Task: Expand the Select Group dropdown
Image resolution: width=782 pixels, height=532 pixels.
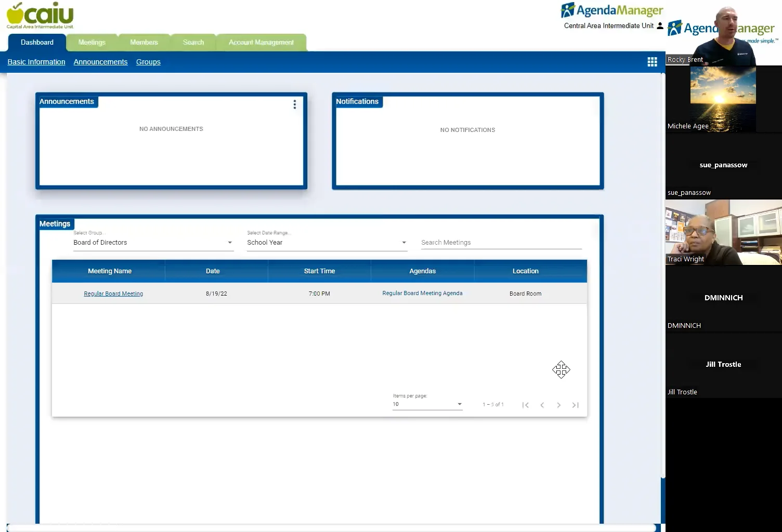Action: [x=153, y=243]
